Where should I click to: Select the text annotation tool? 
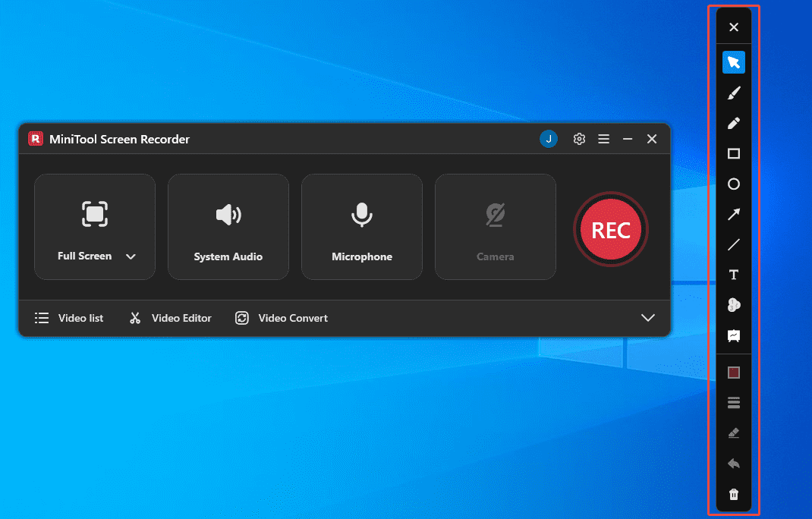click(733, 275)
